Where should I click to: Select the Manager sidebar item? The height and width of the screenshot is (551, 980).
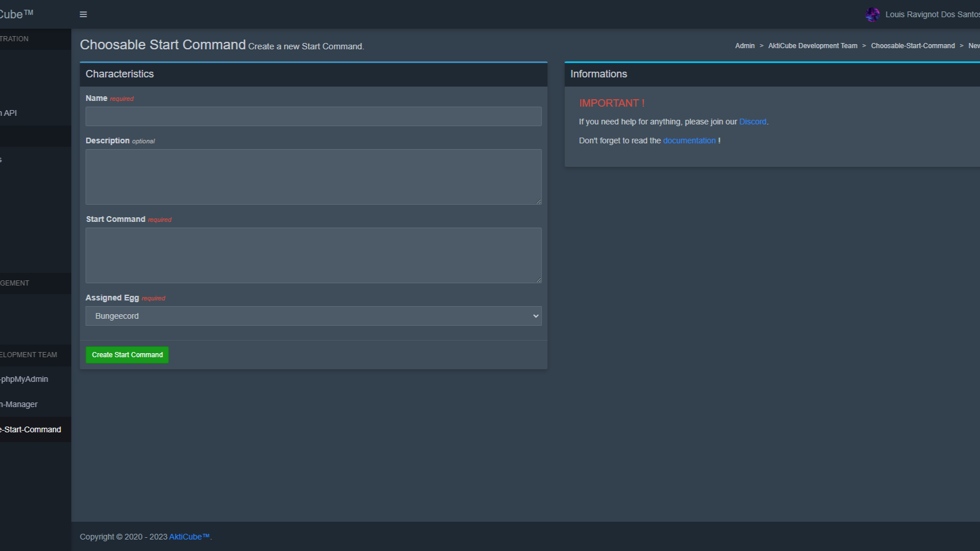[20, 404]
